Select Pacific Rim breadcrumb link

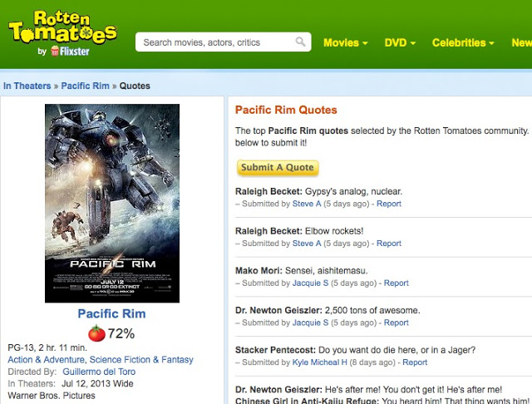pyautogui.click(x=86, y=86)
